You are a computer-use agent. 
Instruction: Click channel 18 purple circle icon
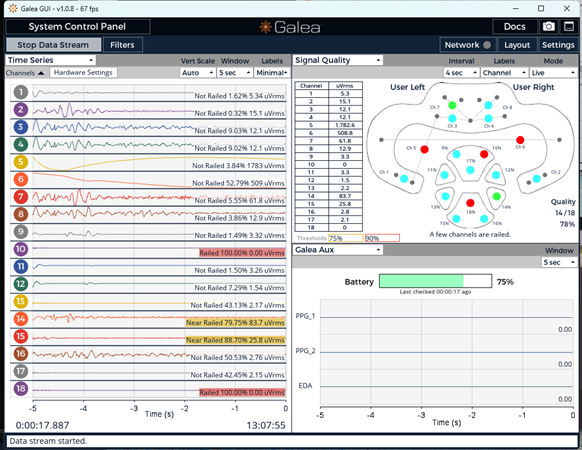pyautogui.click(x=21, y=389)
